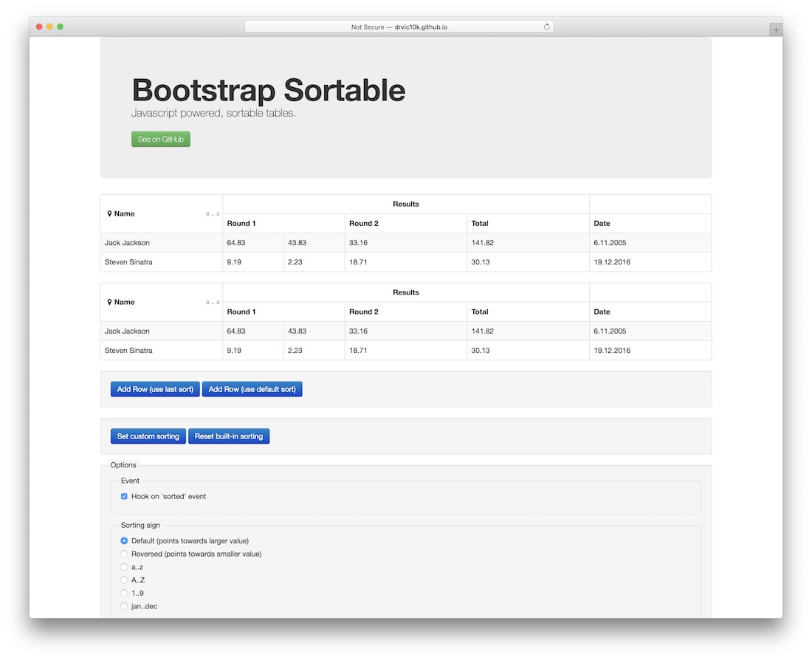Click Jack Jackson in the first table

coord(127,242)
